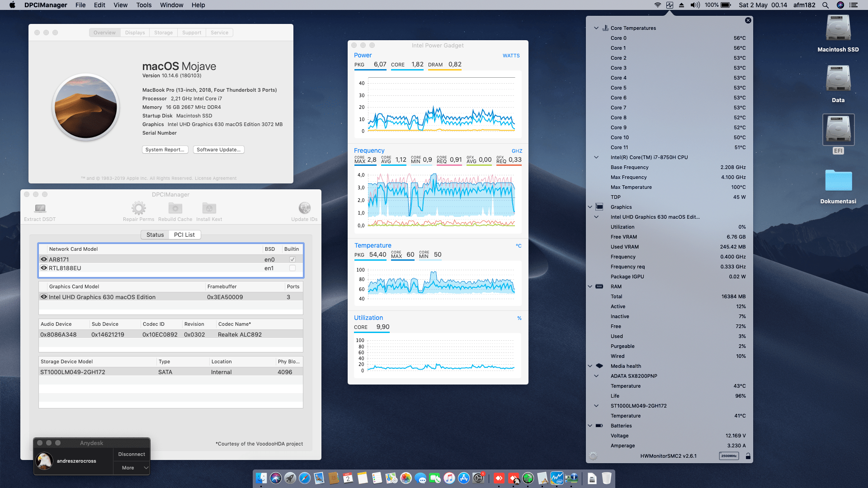Collapse the Graphics section chevron

[590, 207]
